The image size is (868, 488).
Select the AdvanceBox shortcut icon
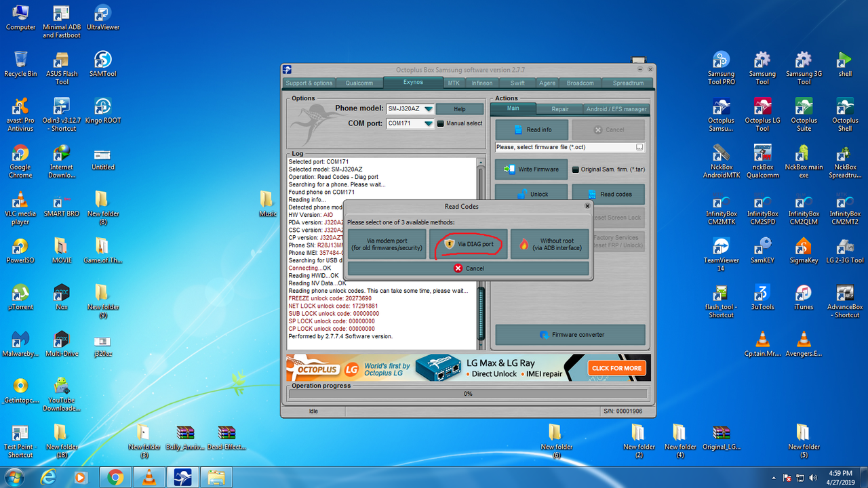tap(845, 301)
